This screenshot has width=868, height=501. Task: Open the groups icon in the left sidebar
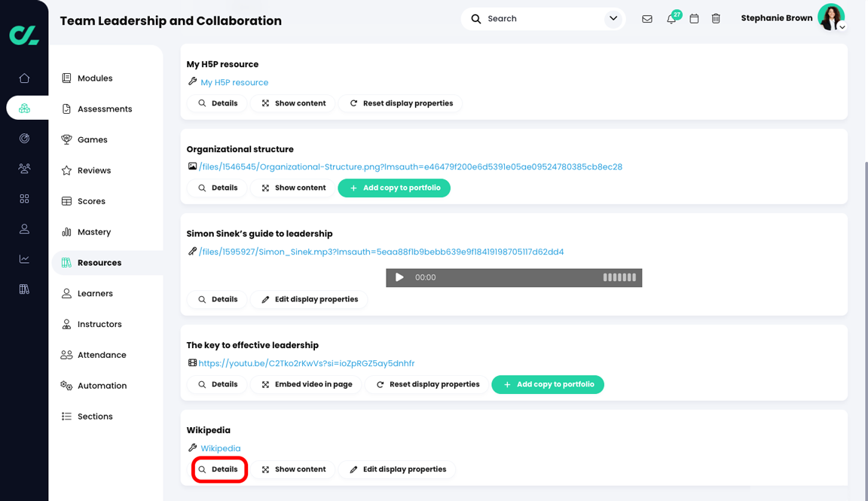point(24,168)
